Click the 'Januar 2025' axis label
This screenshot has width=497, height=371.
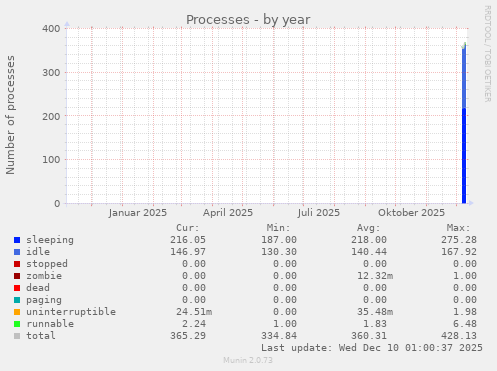pos(138,213)
